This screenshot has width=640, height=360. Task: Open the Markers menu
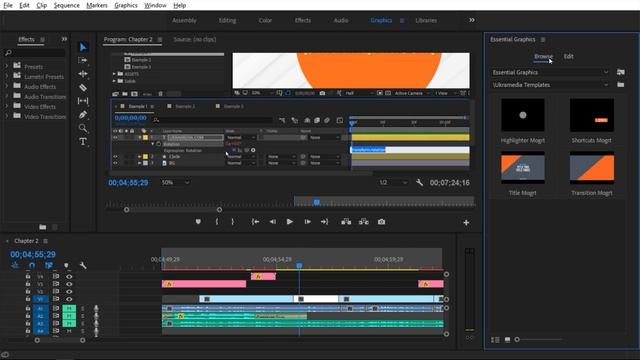pyautogui.click(x=97, y=5)
